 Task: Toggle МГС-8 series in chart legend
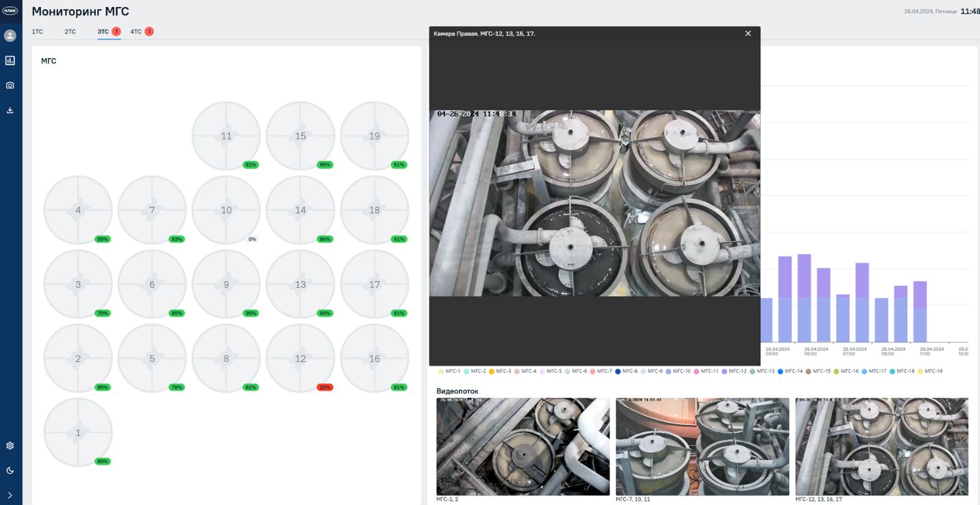click(627, 371)
